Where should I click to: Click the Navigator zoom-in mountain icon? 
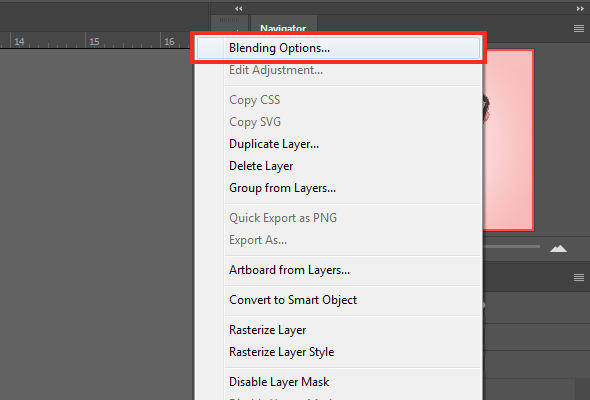pyautogui.click(x=558, y=248)
